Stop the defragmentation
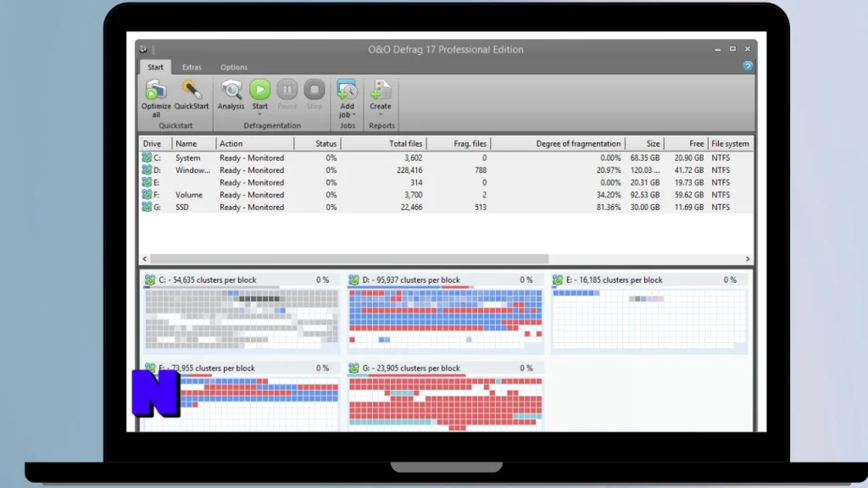Image resolution: width=868 pixels, height=488 pixels. (314, 89)
